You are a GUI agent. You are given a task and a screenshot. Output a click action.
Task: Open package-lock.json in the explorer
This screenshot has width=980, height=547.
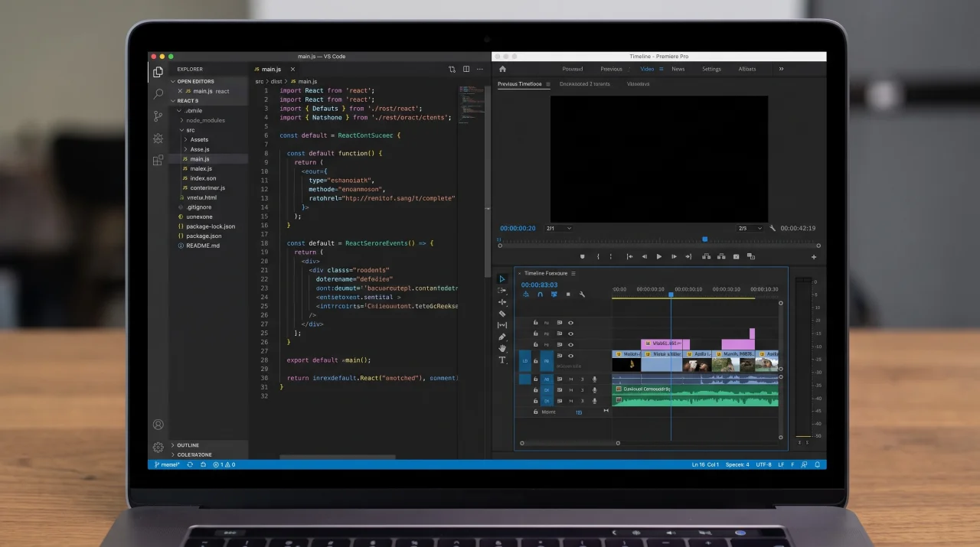(211, 226)
